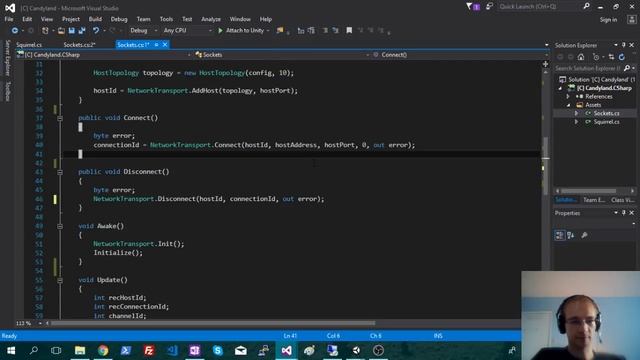Collapse the Disconnect() method outline
Screen dimensions: 640x360
tap(60, 172)
